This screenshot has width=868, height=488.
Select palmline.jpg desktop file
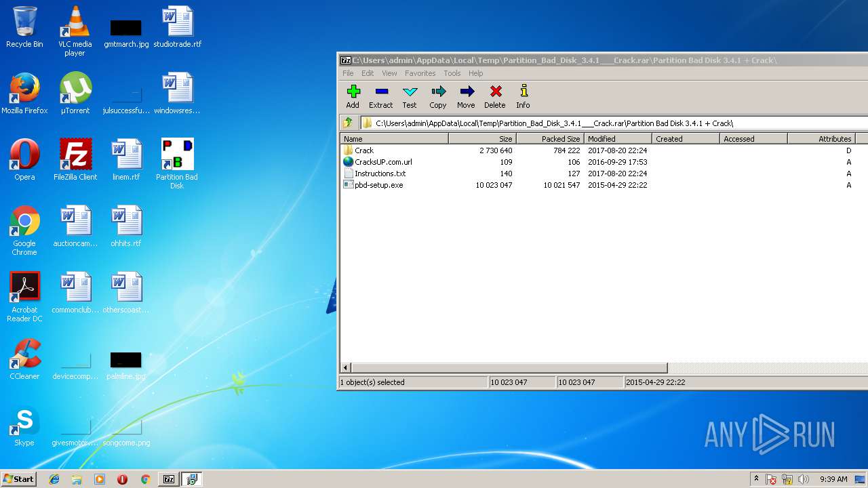[126, 366]
